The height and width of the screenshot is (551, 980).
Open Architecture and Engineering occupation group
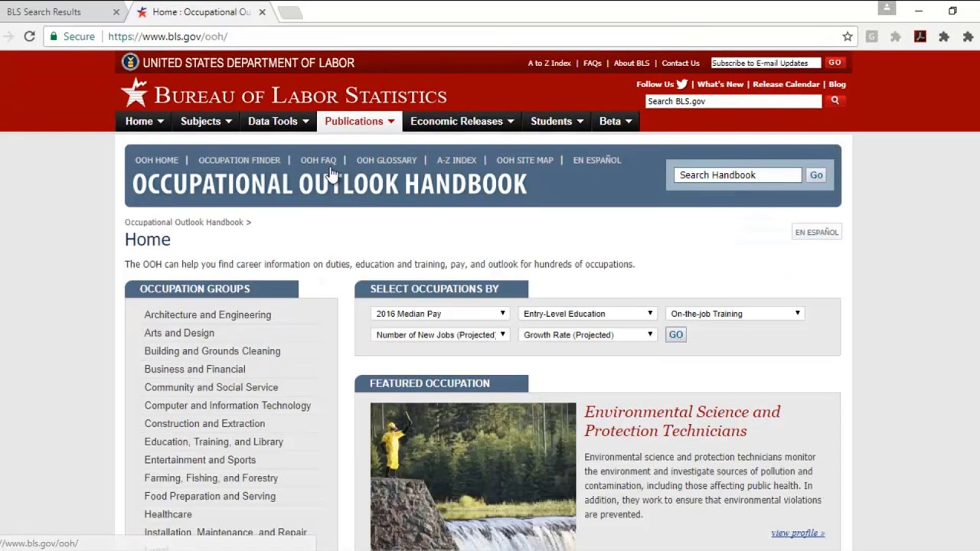[x=207, y=315]
